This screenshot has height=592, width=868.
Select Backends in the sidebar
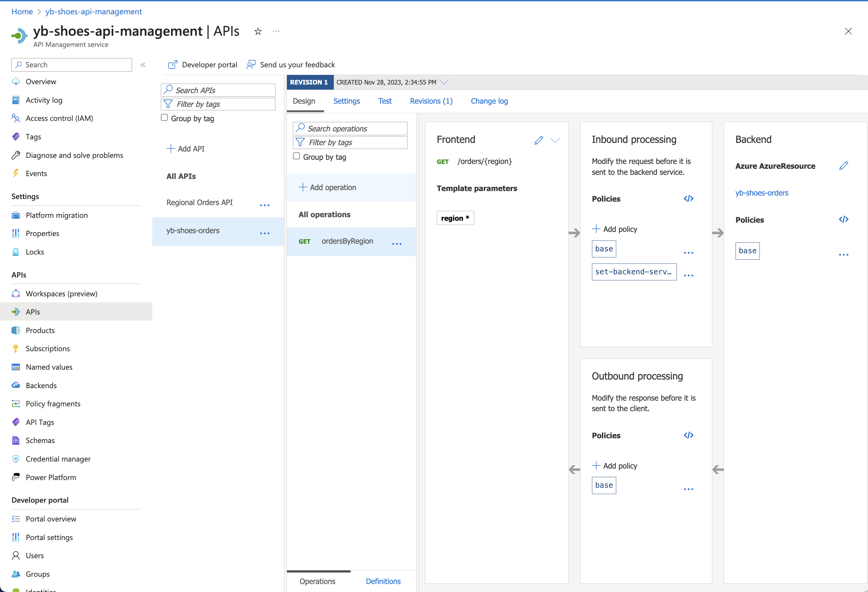[x=41, y=385]
